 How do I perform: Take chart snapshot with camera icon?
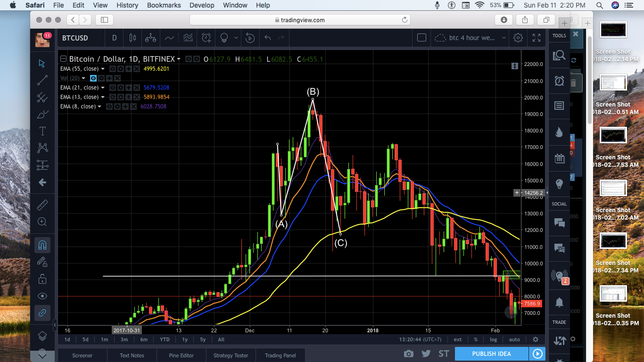(409, 354)
